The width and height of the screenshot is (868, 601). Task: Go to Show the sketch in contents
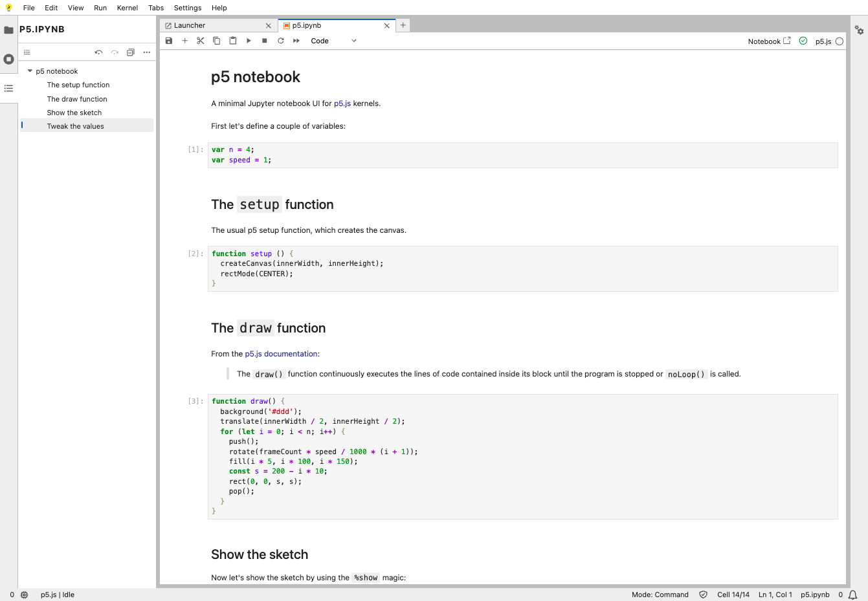point(74,113)
